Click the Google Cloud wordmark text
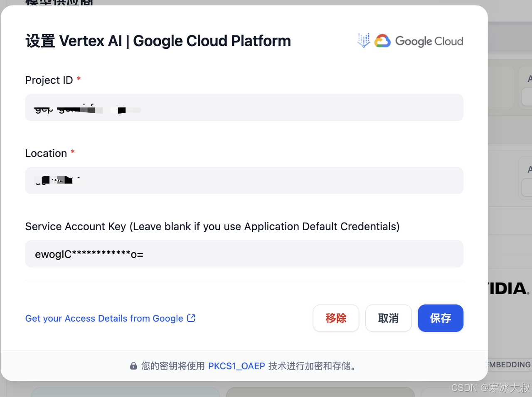The image size is (532, 397). 429,41
